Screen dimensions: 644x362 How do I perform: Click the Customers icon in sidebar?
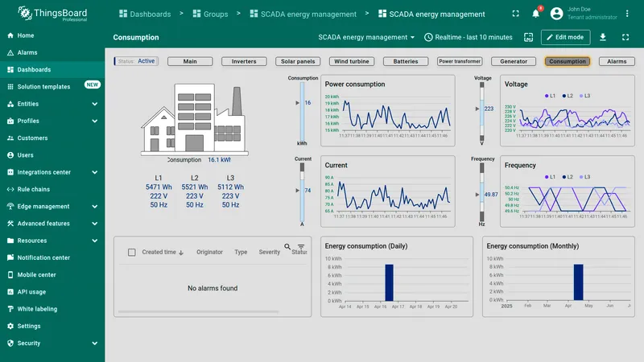pos(10,138)
